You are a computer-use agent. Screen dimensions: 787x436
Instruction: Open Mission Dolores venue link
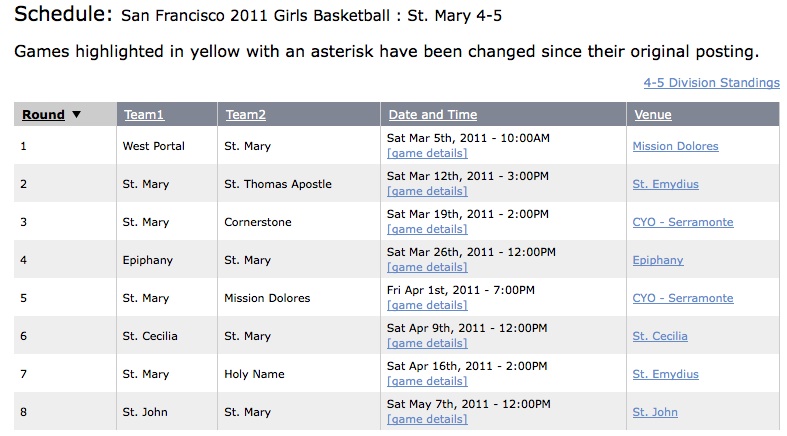pyautogui.click(x=676, y=146)
